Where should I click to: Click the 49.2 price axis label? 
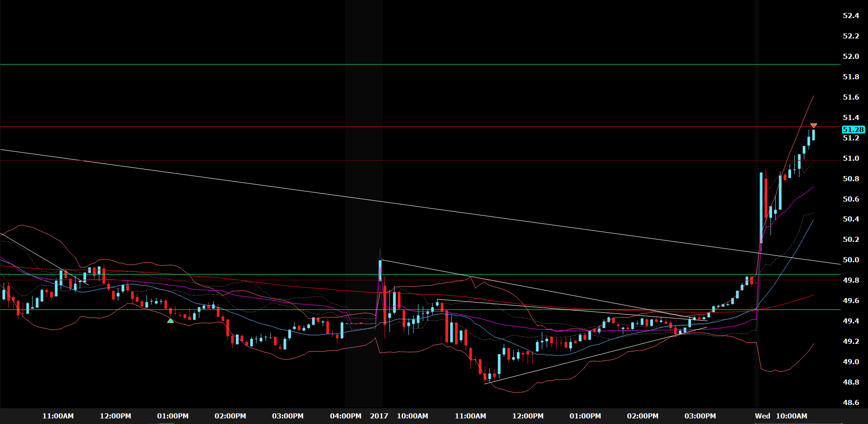[851, 342]
